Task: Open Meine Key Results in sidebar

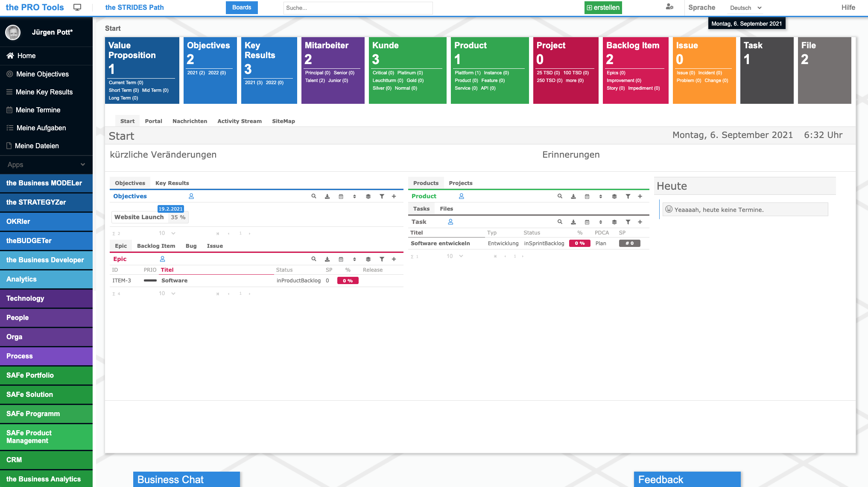Action: (x=44, y=92)
